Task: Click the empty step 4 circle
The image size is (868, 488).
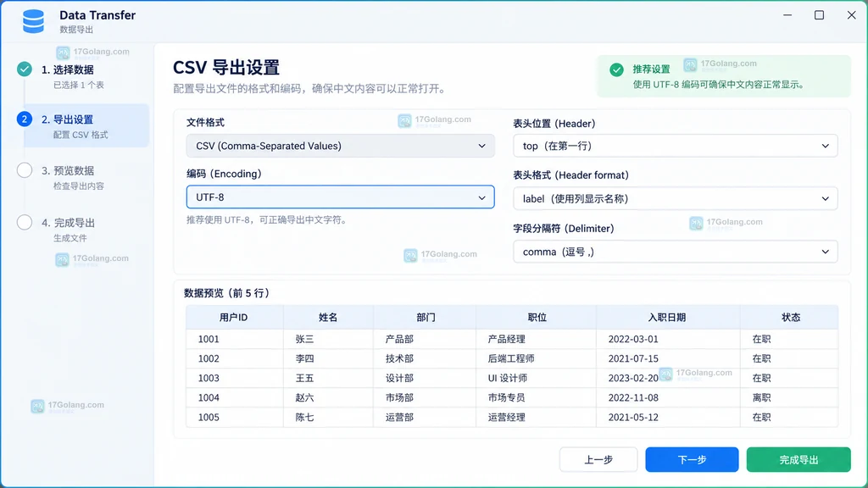Action: tap(25, 222)
